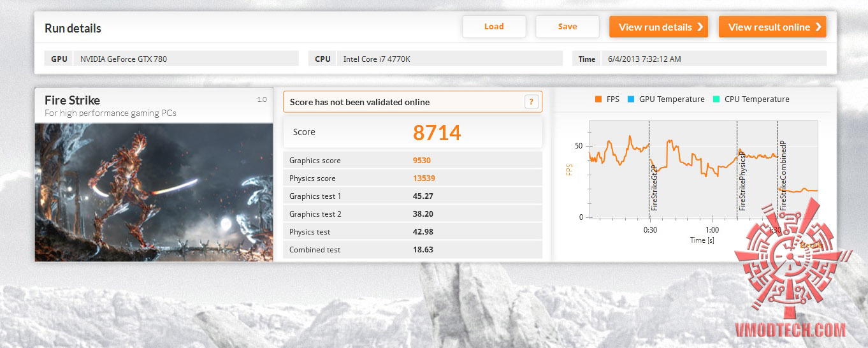Screen dimensions: 868x348
Task: Click the CPU Temperature legend label
Action: click(x=757, y=99)
